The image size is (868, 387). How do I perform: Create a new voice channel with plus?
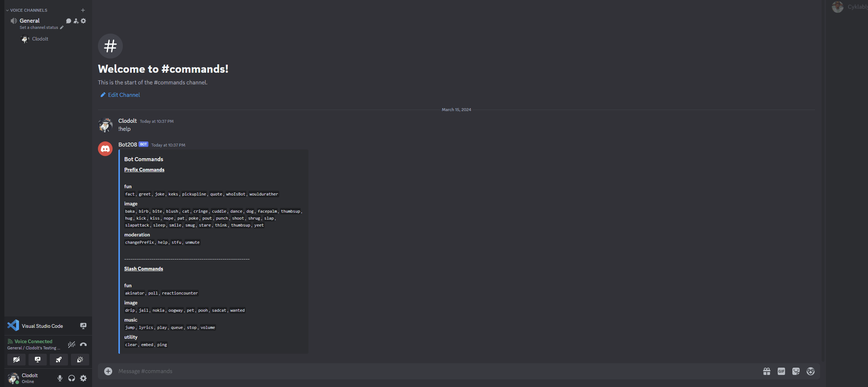pyautogui.click(x=83, y=10)
